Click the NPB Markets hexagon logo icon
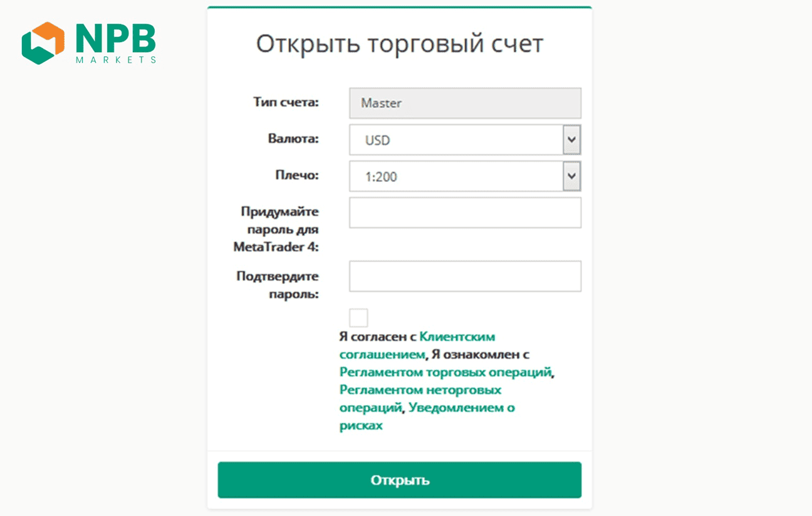 click(43, 43)
